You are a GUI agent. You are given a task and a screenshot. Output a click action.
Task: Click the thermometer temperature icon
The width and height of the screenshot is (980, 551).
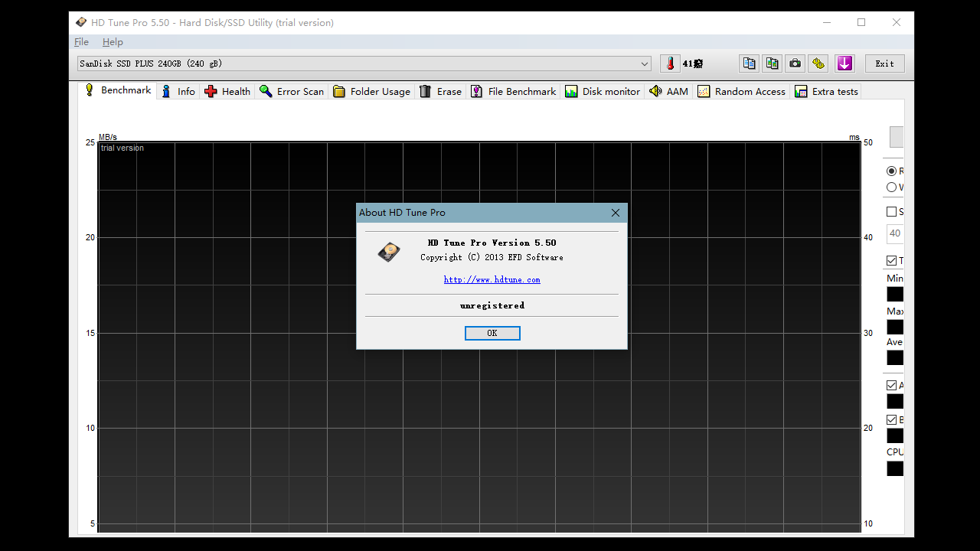pyautogui.click(x=671, y=64)
